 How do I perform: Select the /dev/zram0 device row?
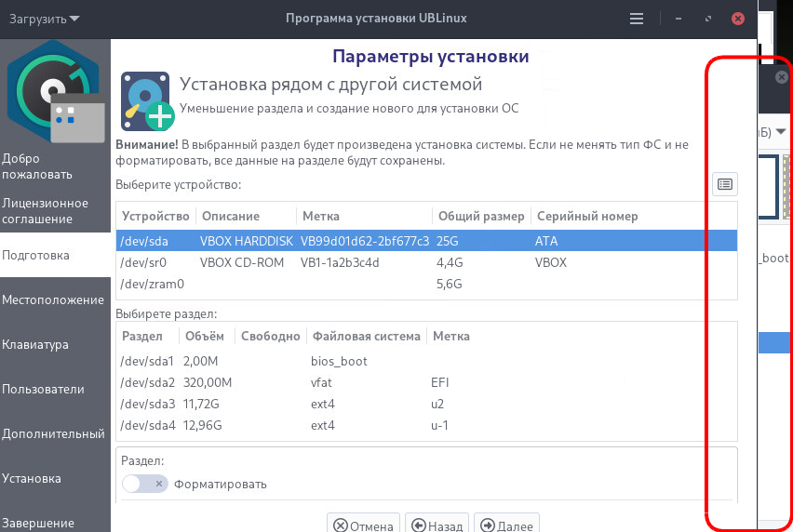click(x=426, y=284)
